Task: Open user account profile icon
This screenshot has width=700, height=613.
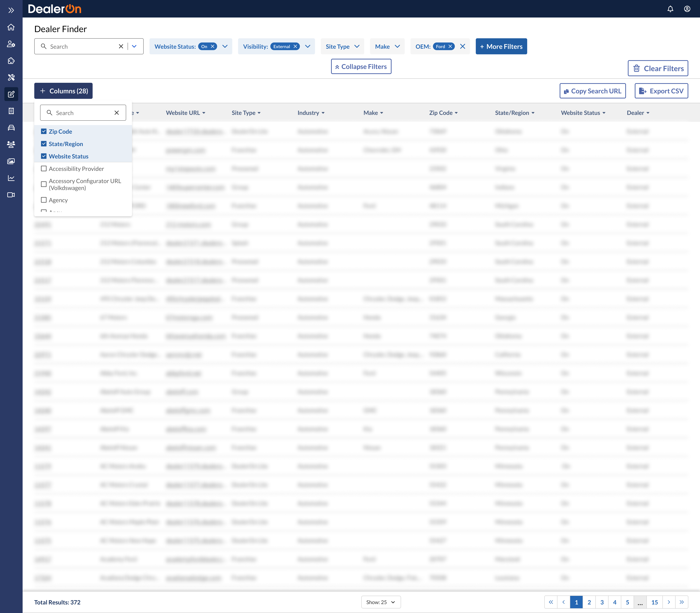Action: 687,9
